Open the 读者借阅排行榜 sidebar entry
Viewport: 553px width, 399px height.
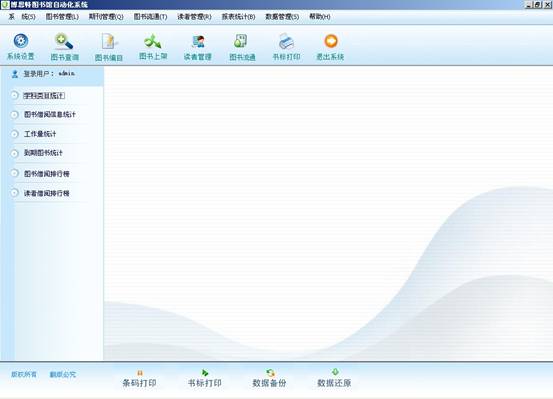(x=47, y=193)
